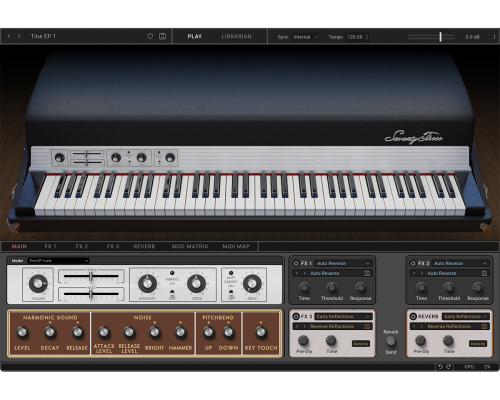Viewport: 500px width, 400px height.
Task: Switch to the FX 1 tab
Action: click(50, 246)
